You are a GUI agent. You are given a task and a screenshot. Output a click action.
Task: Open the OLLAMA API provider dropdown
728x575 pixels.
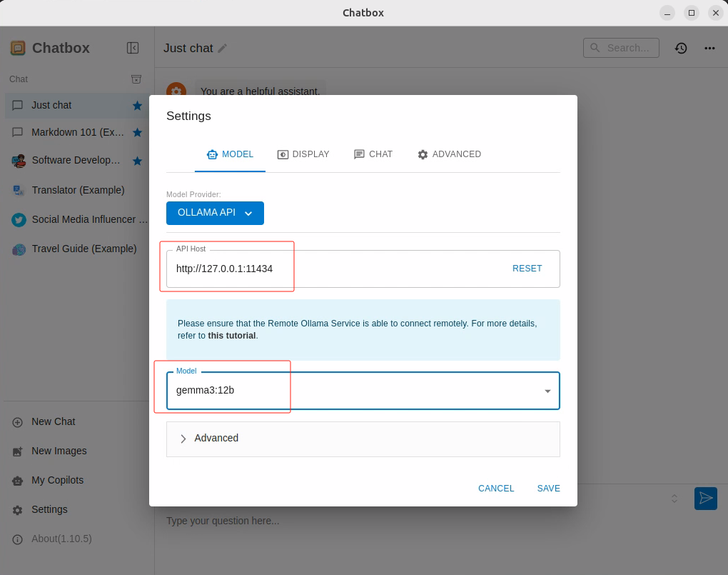click(215, 213)
